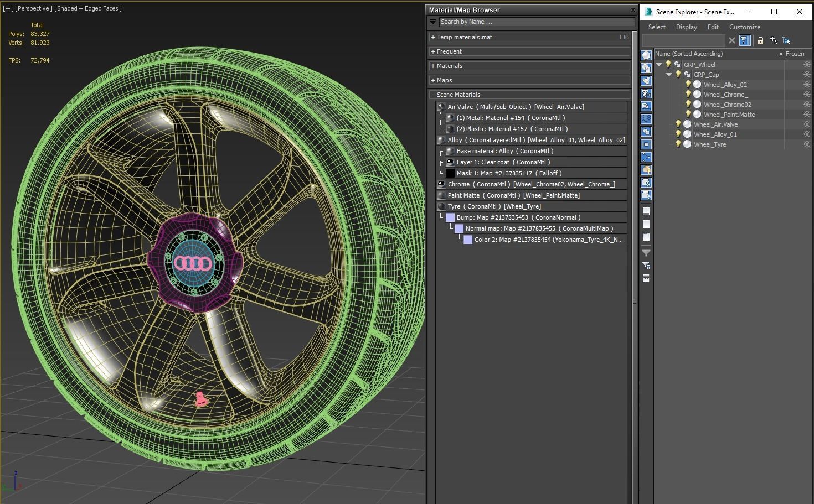Image resolution: width=814 pixels, height=504 pixels.
Task: Toggle Display Lights filter icon
Action: click(646, 81)
